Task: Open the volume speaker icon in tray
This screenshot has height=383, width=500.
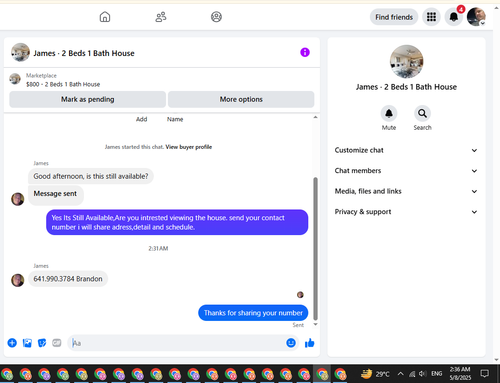Action: pyautogui.click(x=423, y=374)
